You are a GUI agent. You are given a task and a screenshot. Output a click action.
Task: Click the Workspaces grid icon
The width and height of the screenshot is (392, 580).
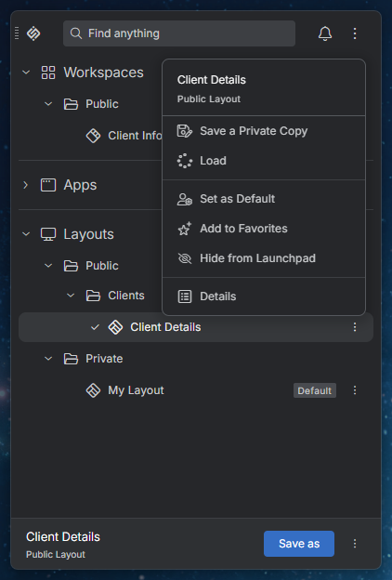coord(48,72)
